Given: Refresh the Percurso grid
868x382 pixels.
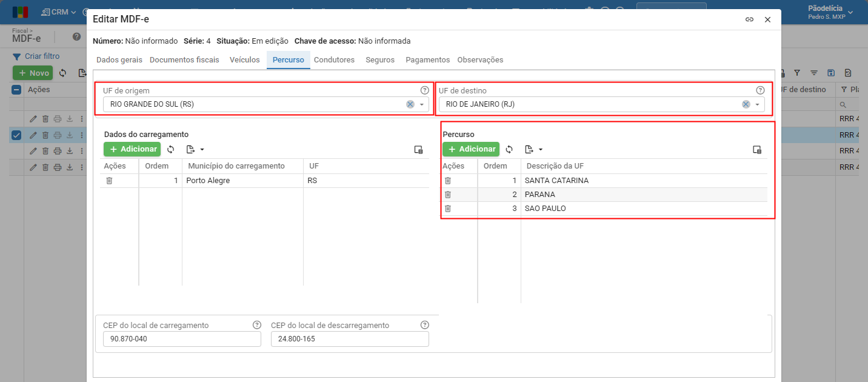Looking at the screenshot, I should 509,149.
